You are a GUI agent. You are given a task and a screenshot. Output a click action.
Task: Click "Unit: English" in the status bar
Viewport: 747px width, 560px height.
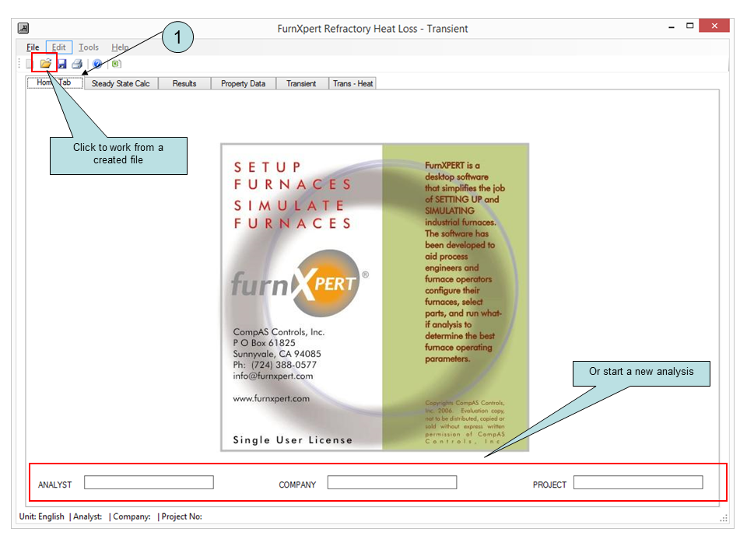pos(41,516)
